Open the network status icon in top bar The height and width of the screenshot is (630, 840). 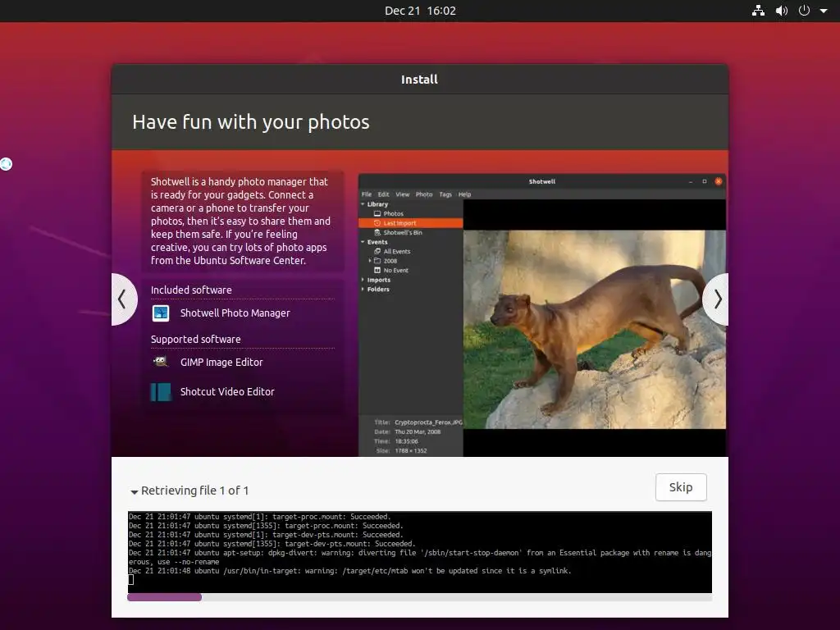[758, 11]
